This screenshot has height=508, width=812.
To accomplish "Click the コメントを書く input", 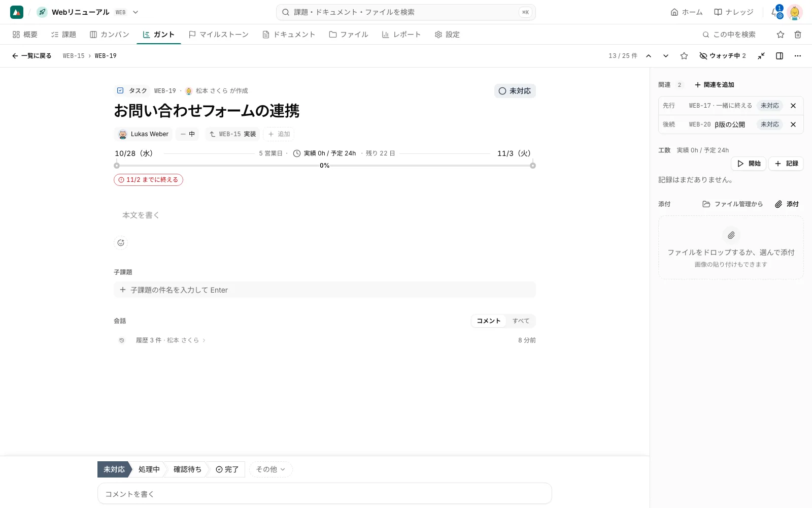I will (x=325, y=493).
